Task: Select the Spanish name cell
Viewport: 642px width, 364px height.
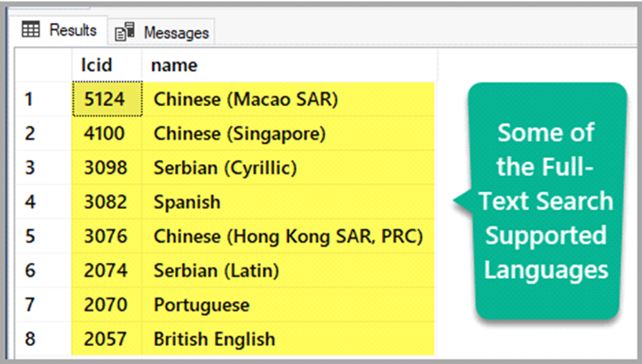Action: tap(288, 202)
